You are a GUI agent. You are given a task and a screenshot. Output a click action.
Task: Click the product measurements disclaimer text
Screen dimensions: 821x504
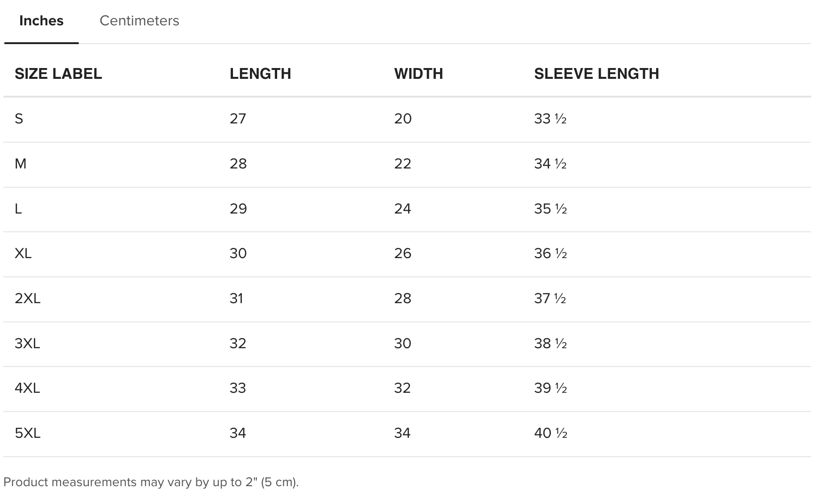[151, 482]
